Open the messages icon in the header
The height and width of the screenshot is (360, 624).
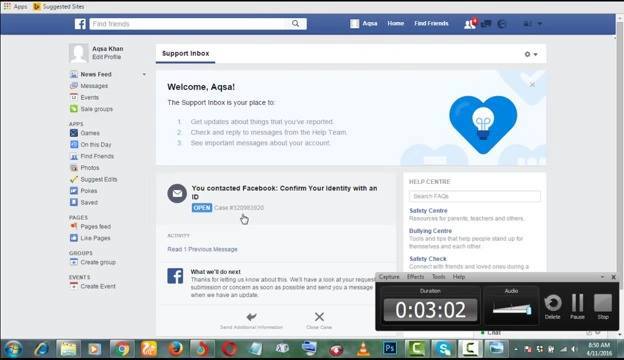[486, 24]
